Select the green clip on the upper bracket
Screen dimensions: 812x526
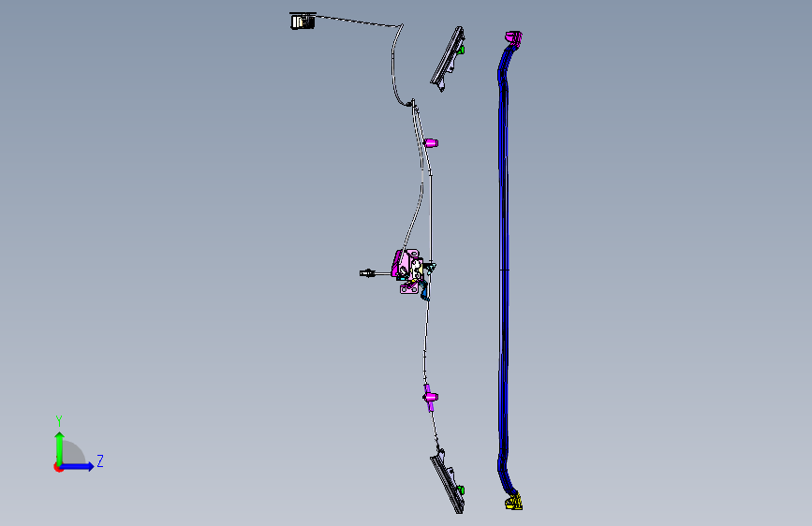[462, 50]
